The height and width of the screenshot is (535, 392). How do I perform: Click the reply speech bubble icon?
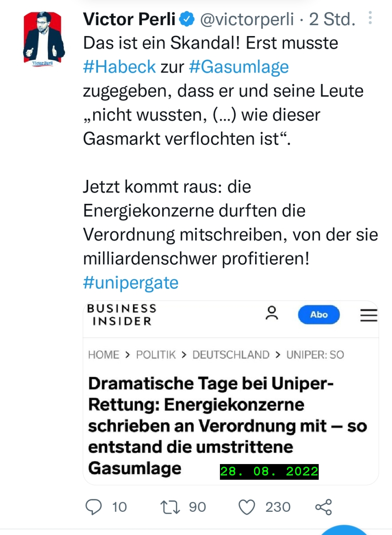coord(94,507)
